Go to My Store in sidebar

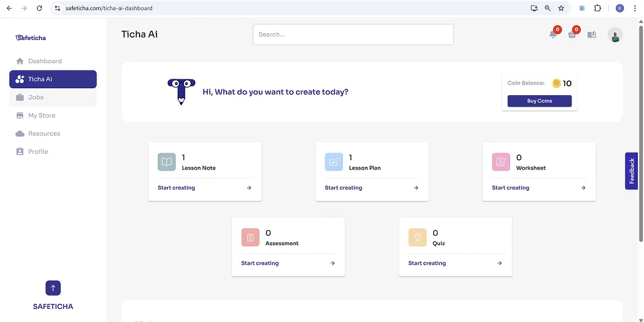tap(53, 115)
